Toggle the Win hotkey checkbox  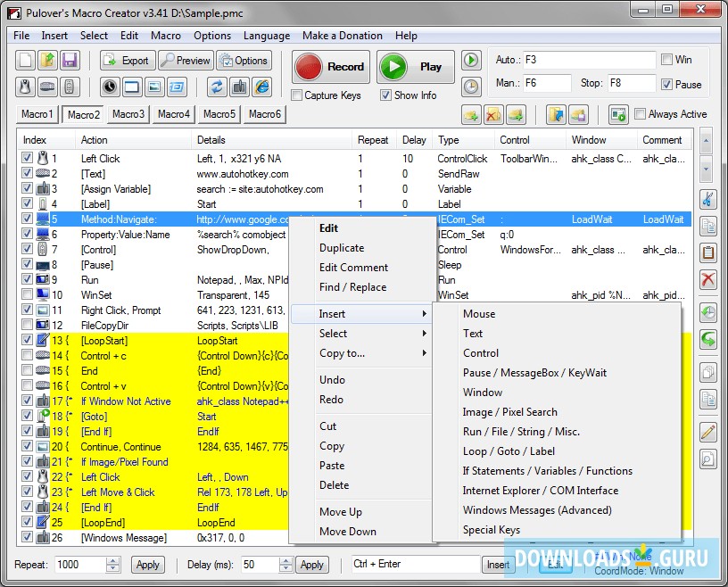pyautogui.click(x=666, y=60)
